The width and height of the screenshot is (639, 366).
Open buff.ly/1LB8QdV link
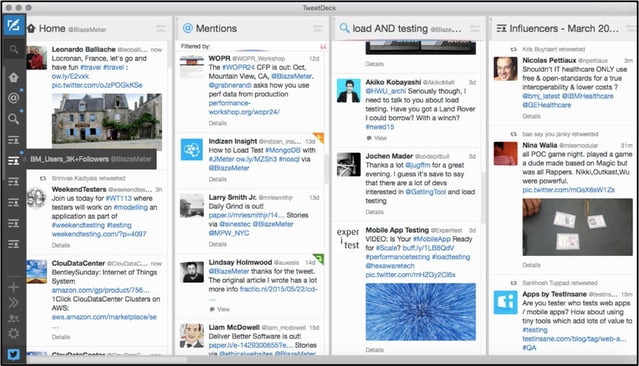[x=428, y=248]
